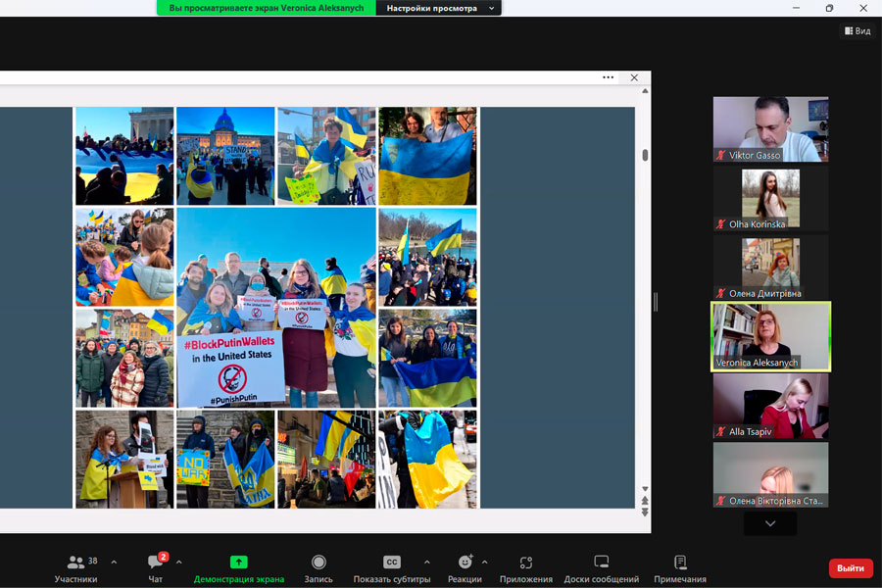Image resolution: width=882 pixels, height=588 pixels.
Task: Show more participant videos with down chevron
Action: tap(770, 523)
